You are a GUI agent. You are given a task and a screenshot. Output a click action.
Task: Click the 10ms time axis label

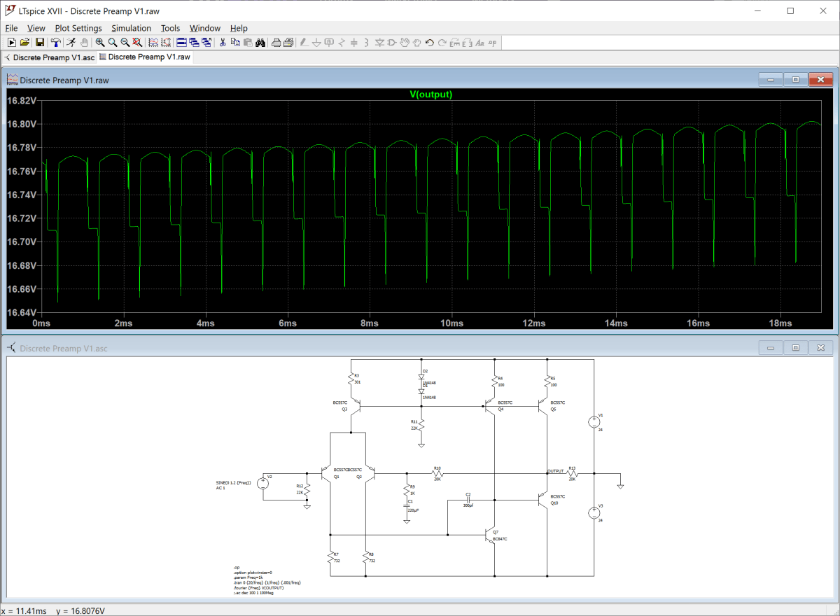click(x=451, y=323)
